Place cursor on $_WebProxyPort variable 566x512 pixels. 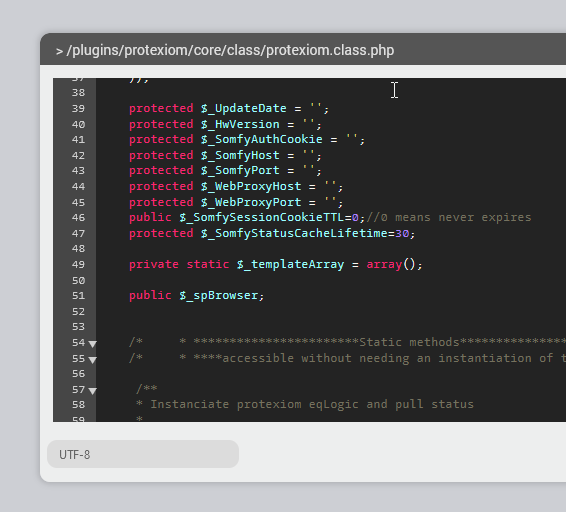pos(251,202)
